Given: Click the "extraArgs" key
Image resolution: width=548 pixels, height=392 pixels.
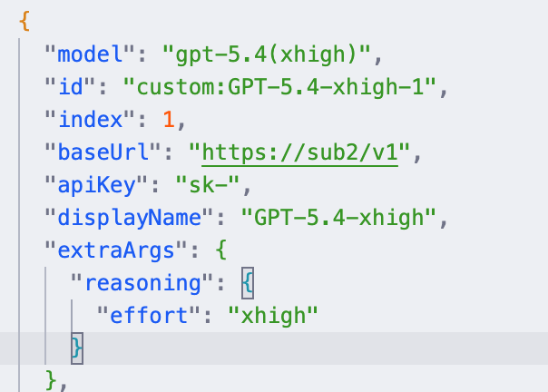Looking at the screenshot, I should coord(116,250).
